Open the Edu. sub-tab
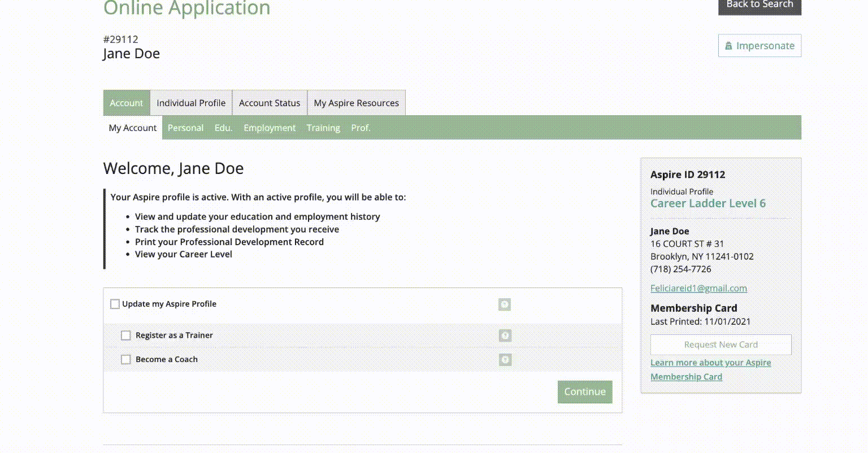This screenshot has width=868, height=453. pos(223,128)
